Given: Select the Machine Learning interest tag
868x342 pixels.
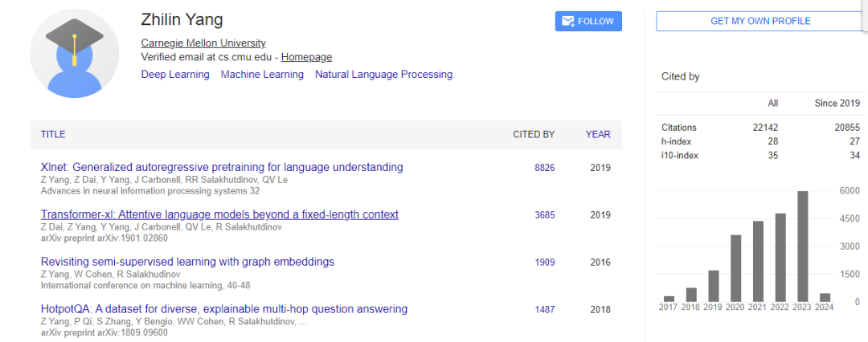Looking at the screenshot, I should coord(262,75).
